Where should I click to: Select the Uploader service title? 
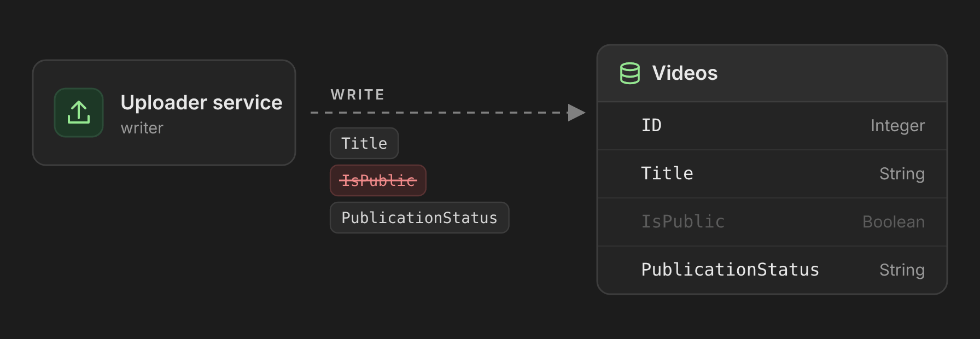pos(201,102)
